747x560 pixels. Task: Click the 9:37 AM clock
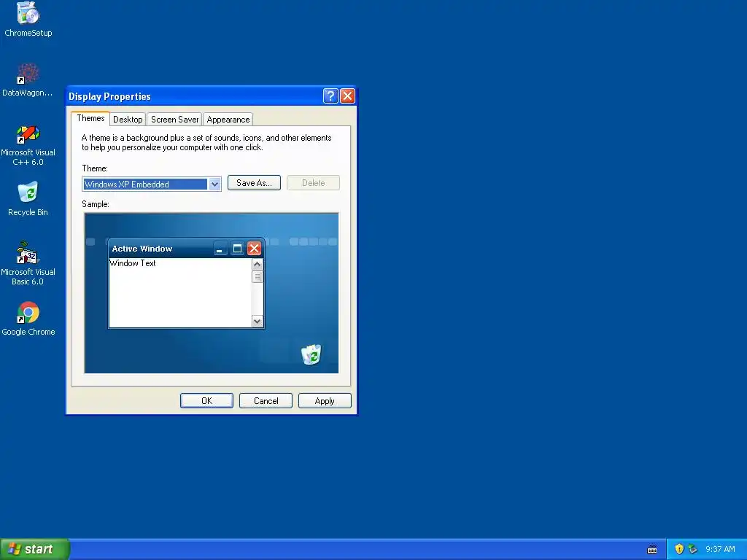720,549
